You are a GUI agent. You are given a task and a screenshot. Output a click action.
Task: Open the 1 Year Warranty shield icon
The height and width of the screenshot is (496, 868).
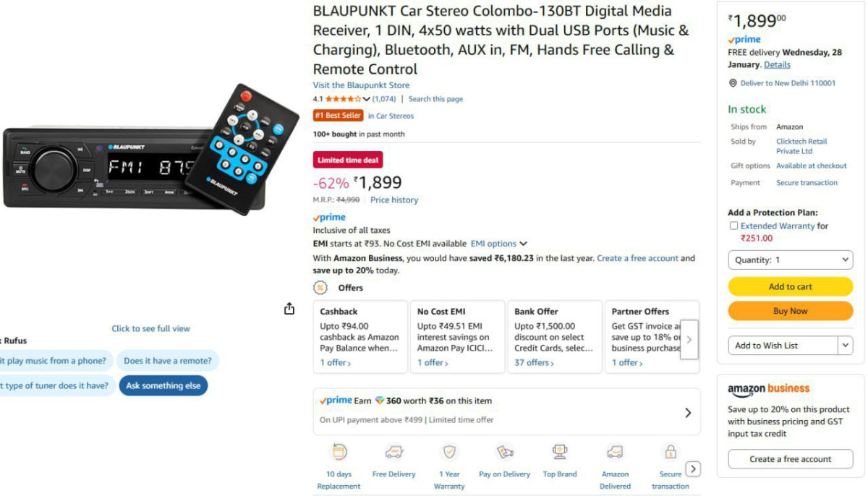point(449,452)
